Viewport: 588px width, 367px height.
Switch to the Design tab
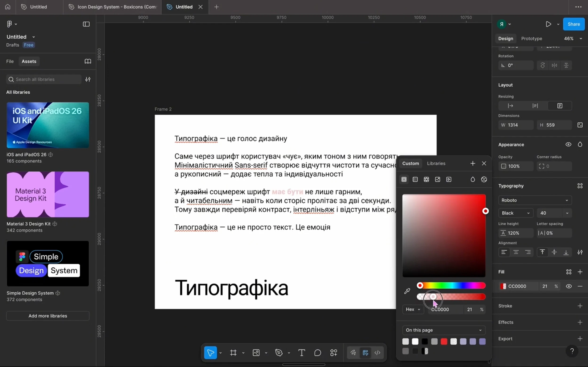(505, 39)
